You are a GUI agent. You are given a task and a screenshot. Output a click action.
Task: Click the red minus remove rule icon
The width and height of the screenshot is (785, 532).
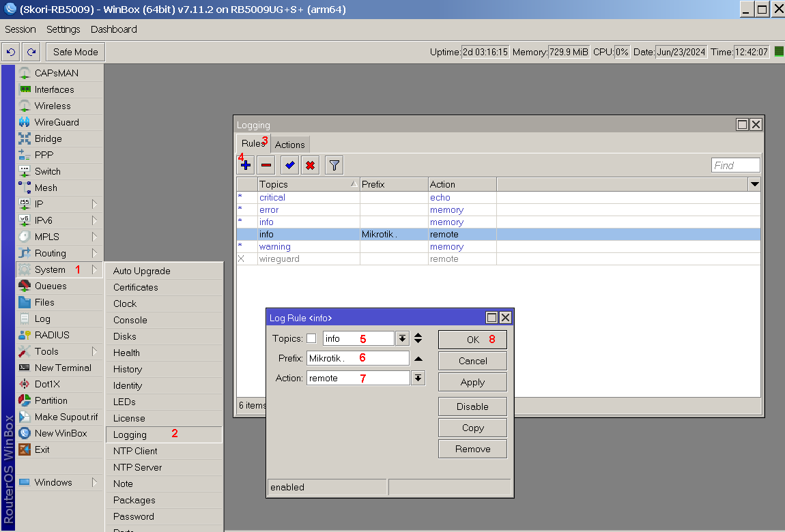coord(266,165)
